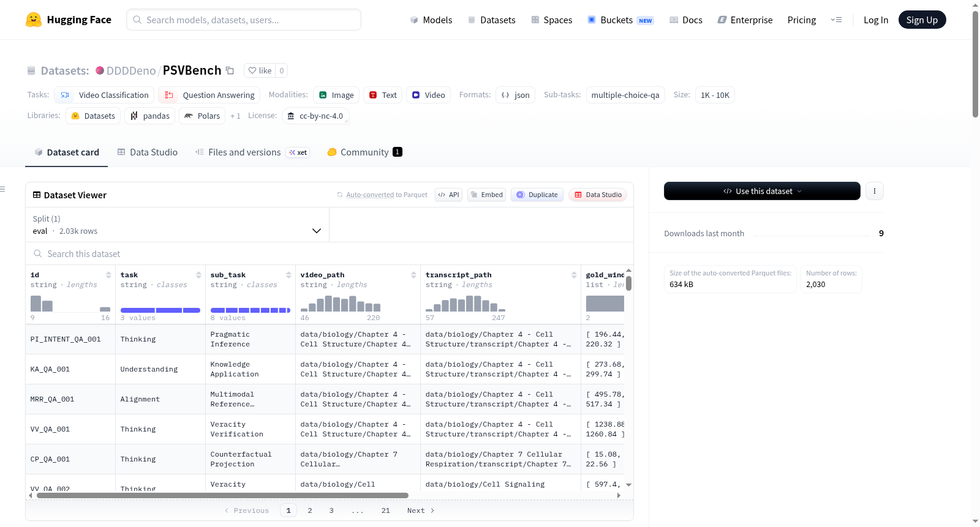Click the cc-by-nc-4.0 license tag

pyautogui.click(x=315, y=116)
